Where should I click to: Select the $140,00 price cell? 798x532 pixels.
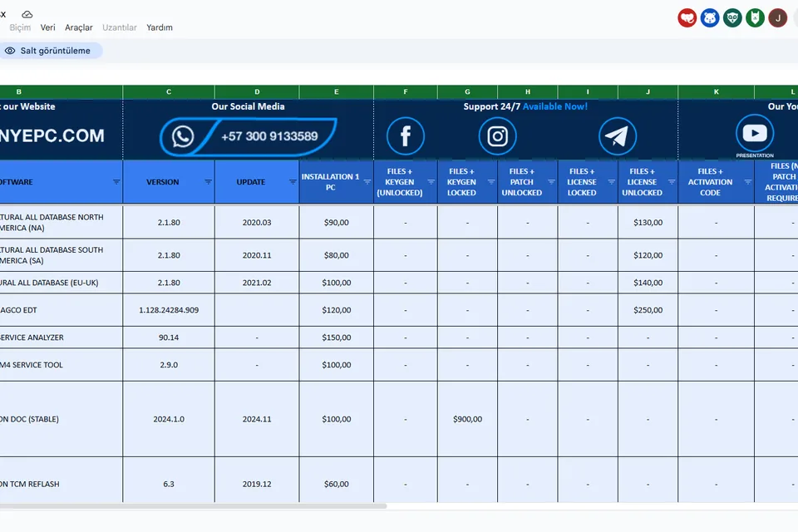pyautogui.click(x=648, y=283)
